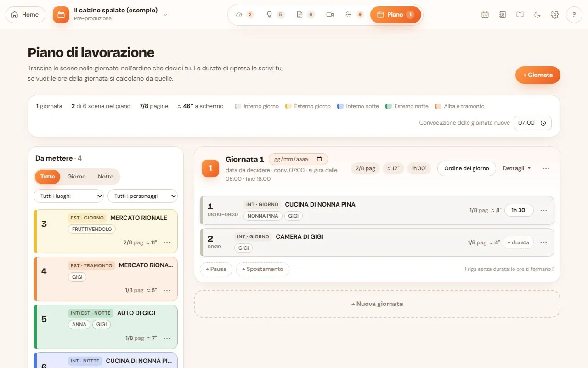The width and height of the screenshot is (588, 368).
Task: Expand the project selector chevron
Action: pyautogui.click(x=165, y=15)
